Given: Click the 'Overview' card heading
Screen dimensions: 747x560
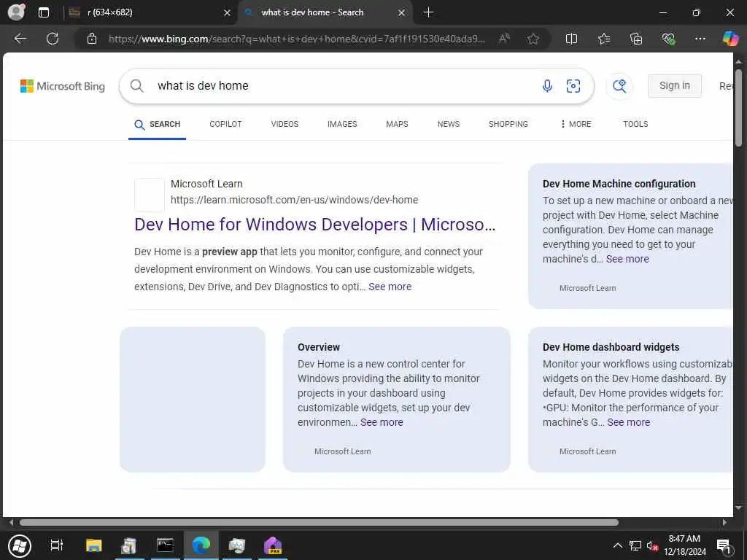Looking at the screenshot, I should (319, 347).
